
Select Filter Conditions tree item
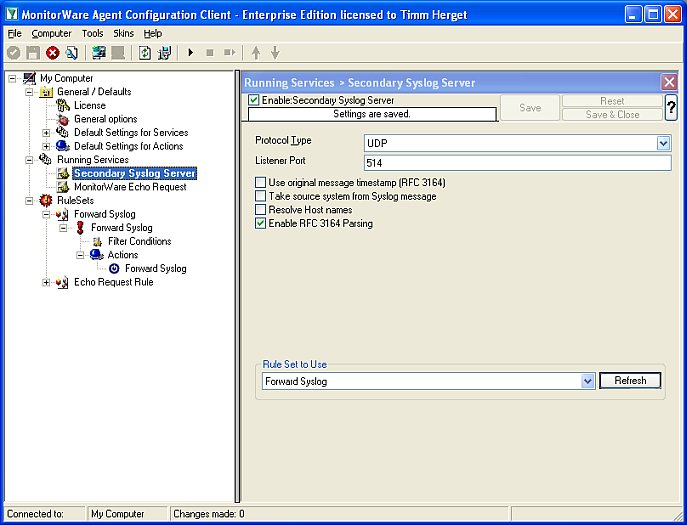tap(139, 241)
